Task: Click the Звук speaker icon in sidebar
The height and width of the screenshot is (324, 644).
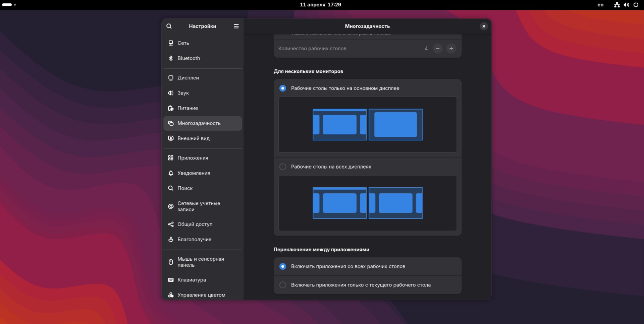Action: 171,93
